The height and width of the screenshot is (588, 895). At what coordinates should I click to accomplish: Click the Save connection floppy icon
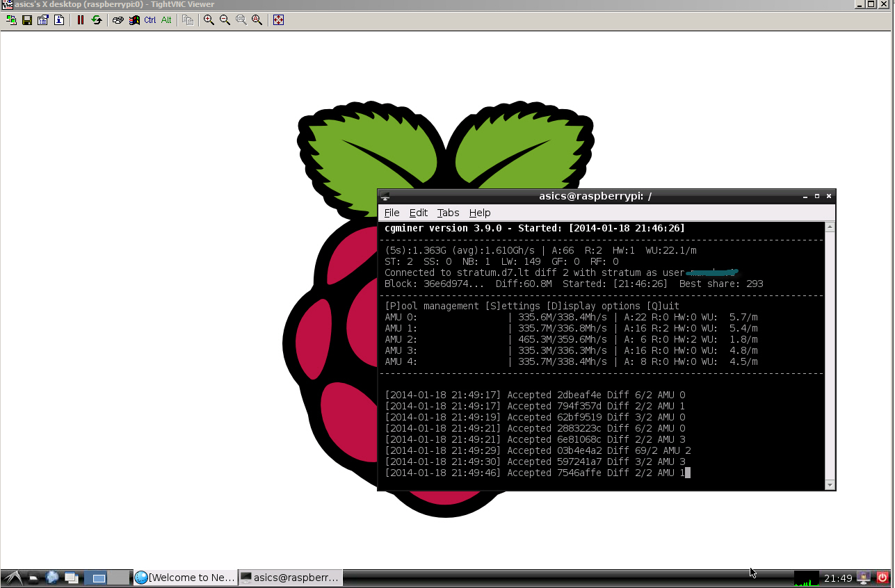[x=27, y=20]
